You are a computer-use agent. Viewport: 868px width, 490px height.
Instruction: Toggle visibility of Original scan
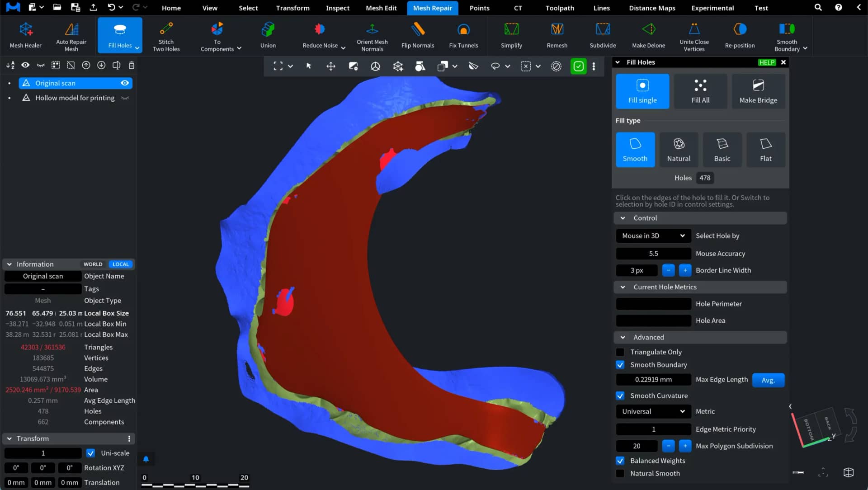tap(125, 83)
